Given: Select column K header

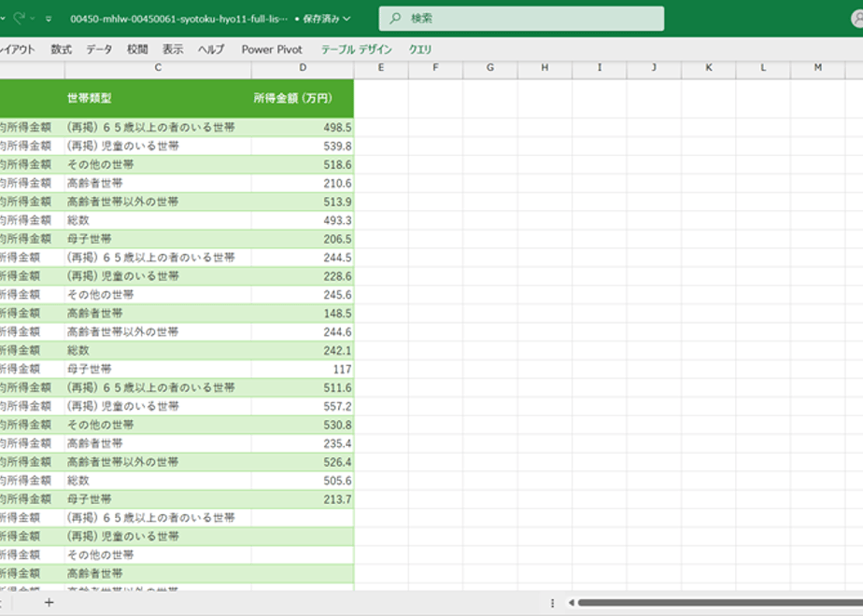Looking at the screenshot, I should [x=708, y=67].
